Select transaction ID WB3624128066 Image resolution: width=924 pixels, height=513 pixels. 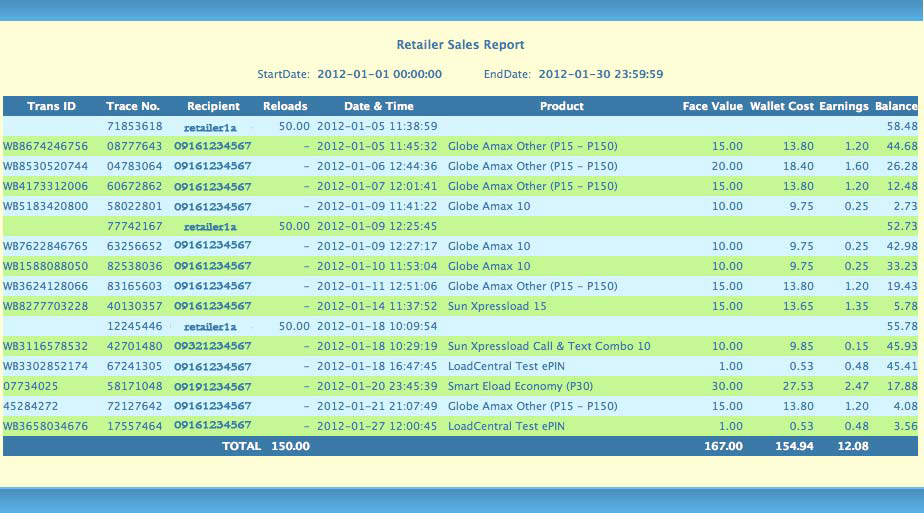pyautogui.click(x=45, y=286)
